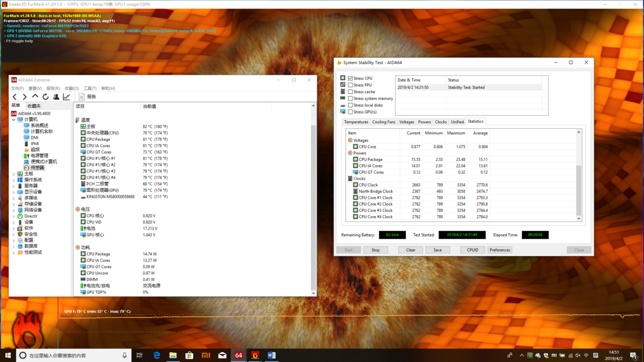The image size is (644, 362).
Task: Enable Stress GPU(s) checkbox
Action: tap(350, 112)
